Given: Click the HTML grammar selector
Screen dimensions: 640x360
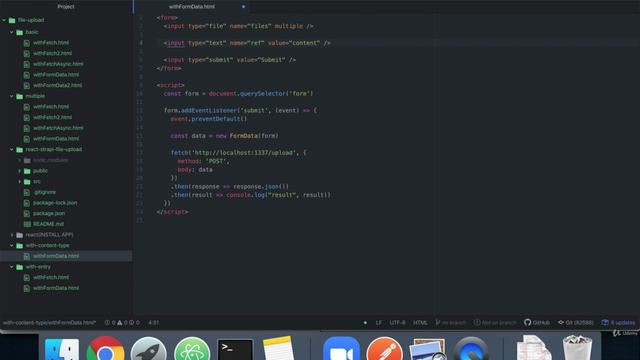Looking at the screenshot, I should coord(420,322).
